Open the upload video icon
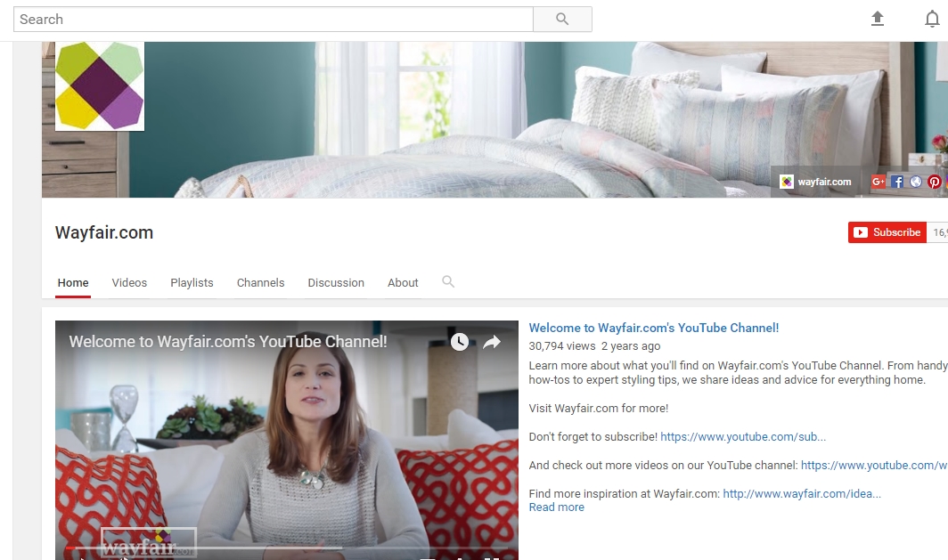 (878, 19)
